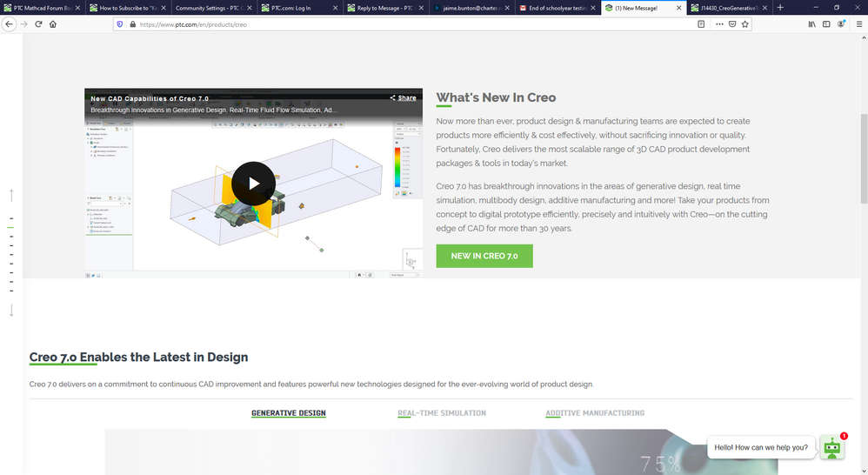Click the browser Forward arrow

(x=23, y=24)
